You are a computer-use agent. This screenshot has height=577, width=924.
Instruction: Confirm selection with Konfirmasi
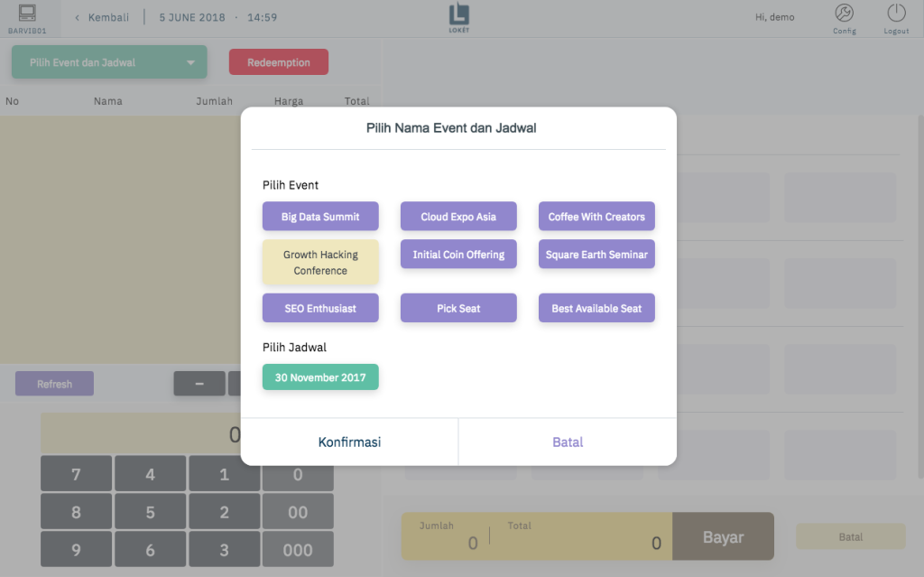click(x=349, y=442)
